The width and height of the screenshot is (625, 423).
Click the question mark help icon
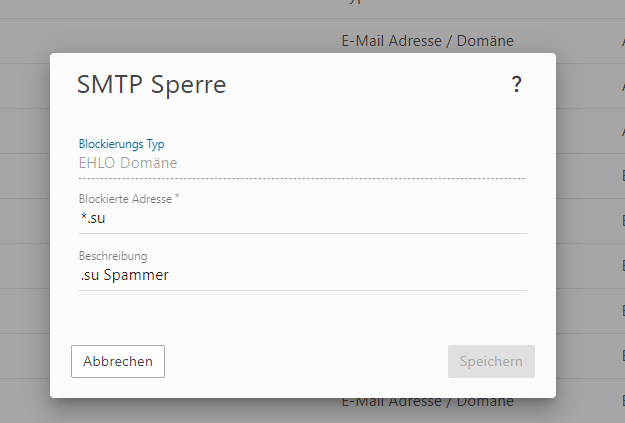click(x=516, y=85)
